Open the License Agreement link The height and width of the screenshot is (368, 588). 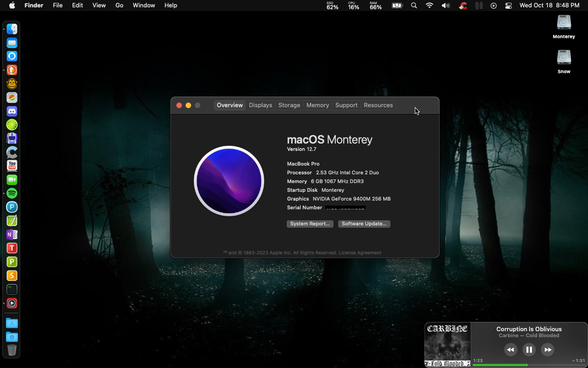pos(360,253)
